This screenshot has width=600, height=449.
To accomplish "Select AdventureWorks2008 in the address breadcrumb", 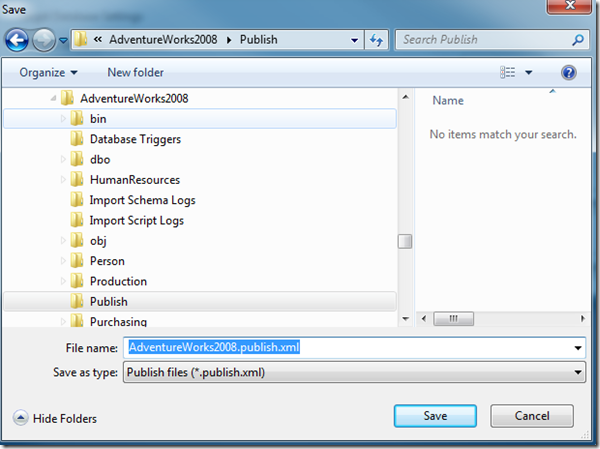I will (163, 39).
